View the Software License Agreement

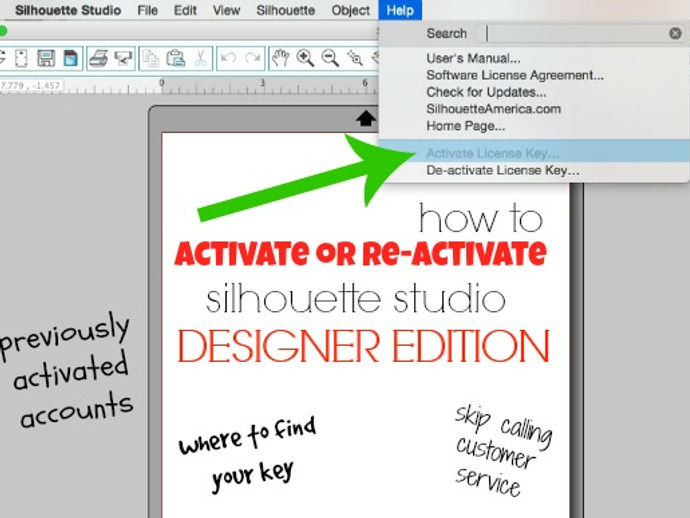click(x=534, y=75)
